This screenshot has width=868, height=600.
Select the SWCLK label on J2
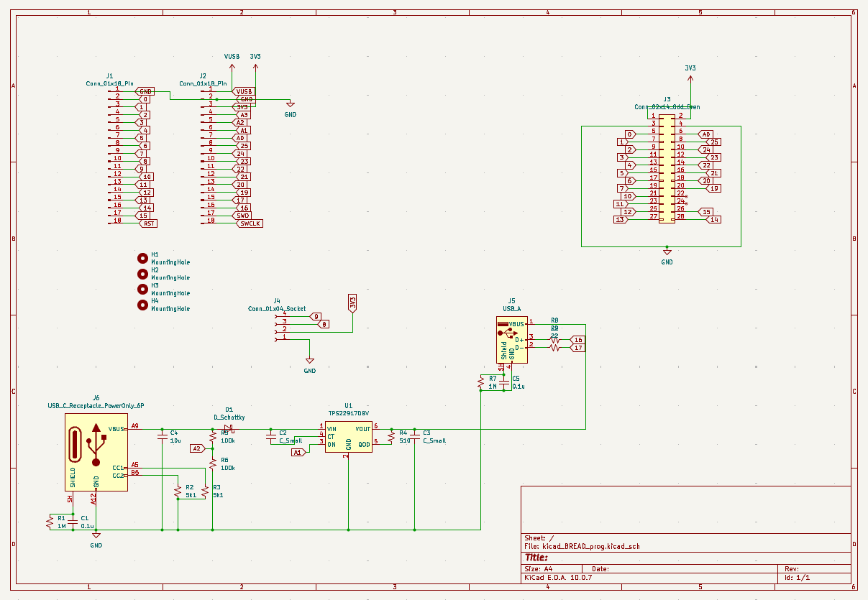point(250,223)
